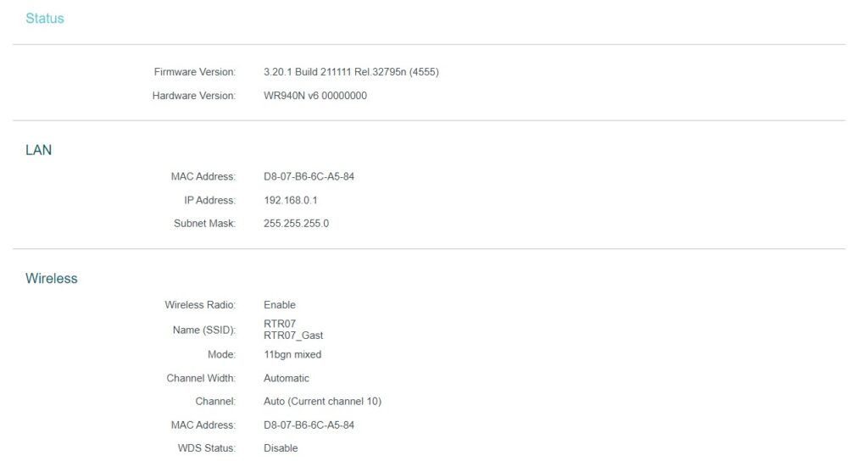Click the LAN section heading
Screen dimensions: 868x472
(x=39, y=150)
